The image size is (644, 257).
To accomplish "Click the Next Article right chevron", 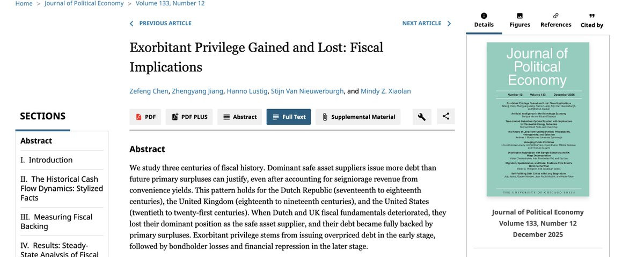I will (449, 23).
